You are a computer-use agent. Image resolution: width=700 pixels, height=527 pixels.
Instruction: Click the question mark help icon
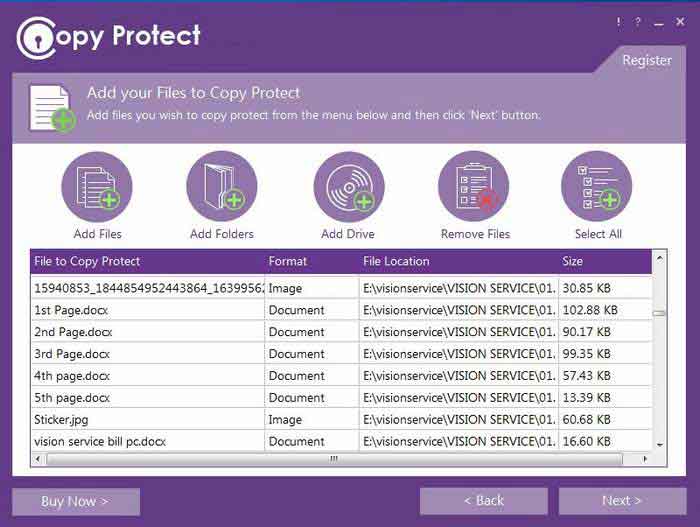638,22
